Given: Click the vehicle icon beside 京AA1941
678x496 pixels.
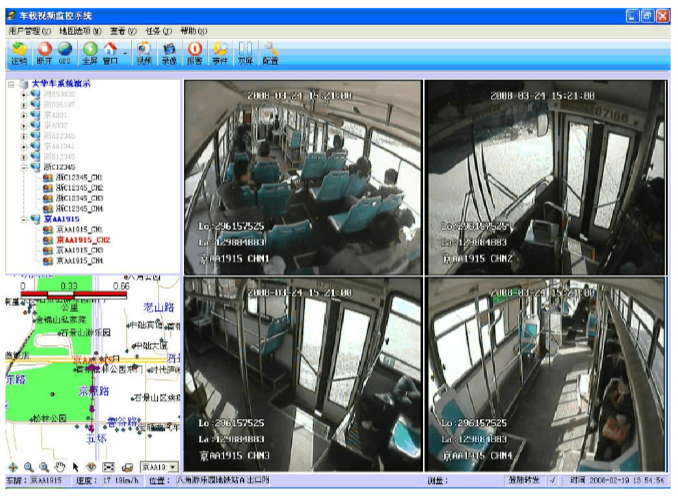Looking at the screenshot, I should pos(35,146).
